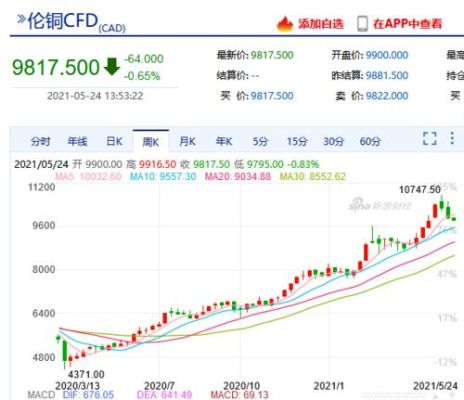Click the 昨结算 value 9881.500
Screen dimensions: 464x400
(387, 75)
